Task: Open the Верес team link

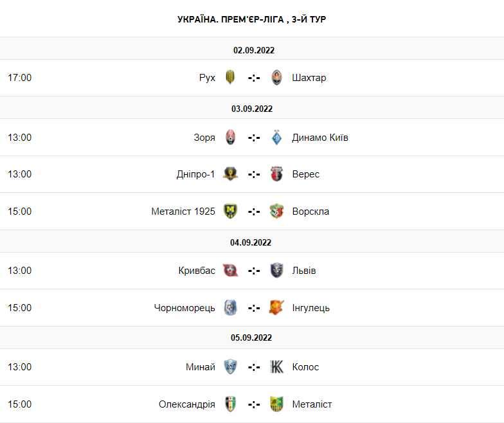Action: coord(305,174)
